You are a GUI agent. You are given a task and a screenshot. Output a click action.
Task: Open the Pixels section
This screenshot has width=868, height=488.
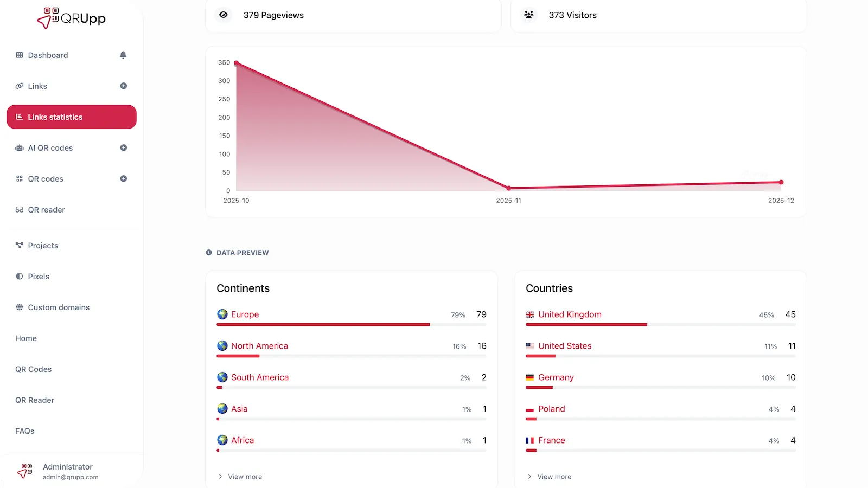click(x=38, y=276)
